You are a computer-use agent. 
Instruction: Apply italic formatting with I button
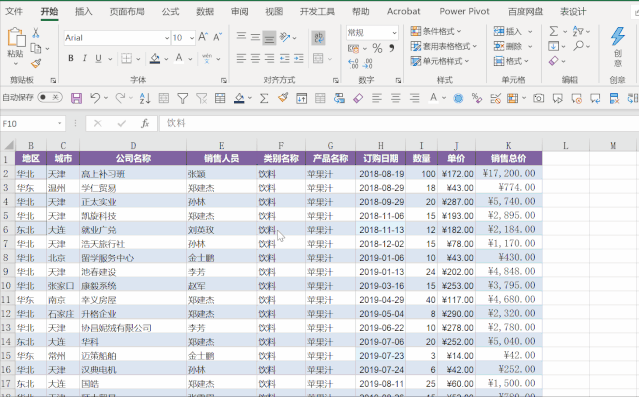point(84,59)
